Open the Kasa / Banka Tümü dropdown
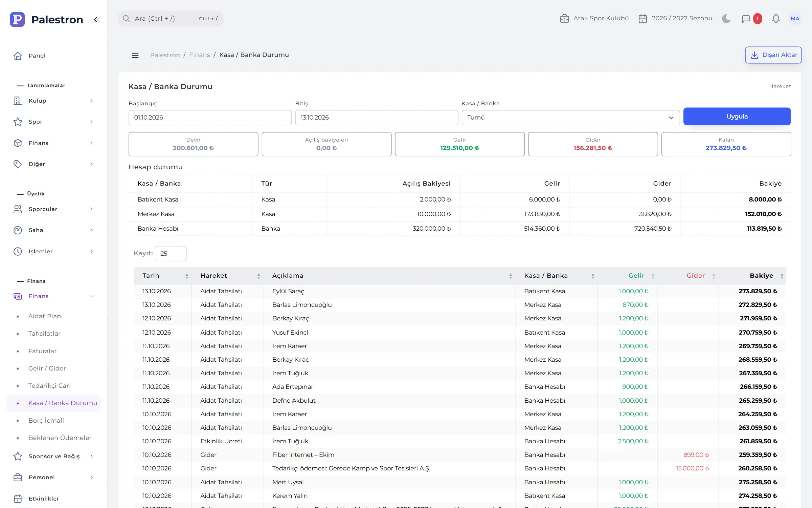Screen dimensions: 812x508 pyautogui.click(x=570, y=118)
